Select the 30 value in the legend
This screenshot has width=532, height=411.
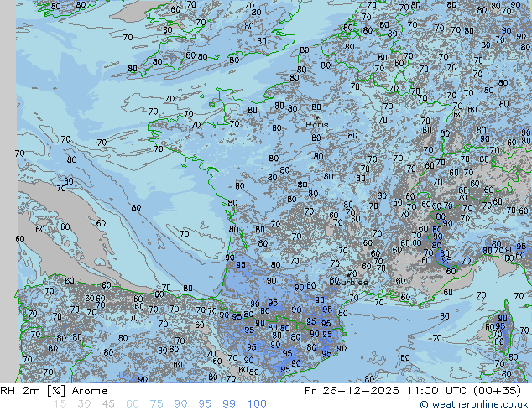[x=84, y=404]
